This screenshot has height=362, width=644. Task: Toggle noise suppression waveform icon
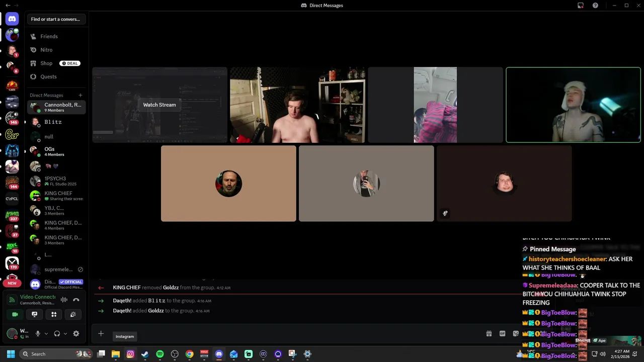click(x=64, y=300)
